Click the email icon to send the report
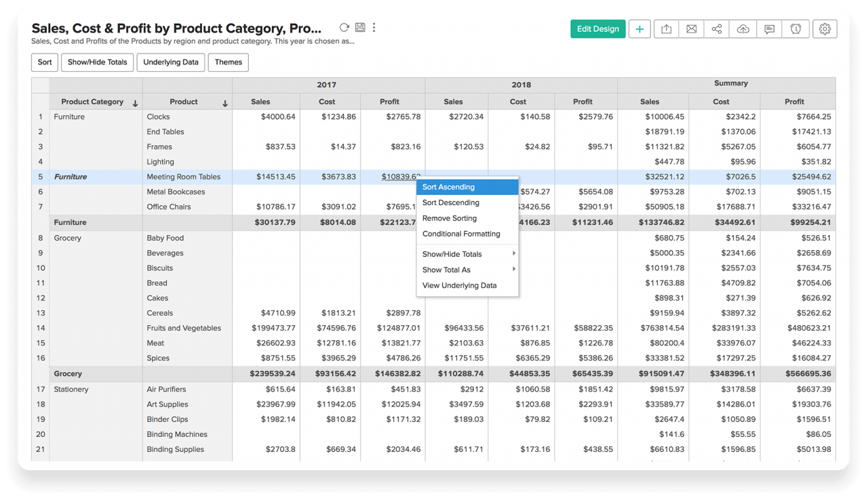The width and height of the screenshot is (868, 502). (691, 28)
